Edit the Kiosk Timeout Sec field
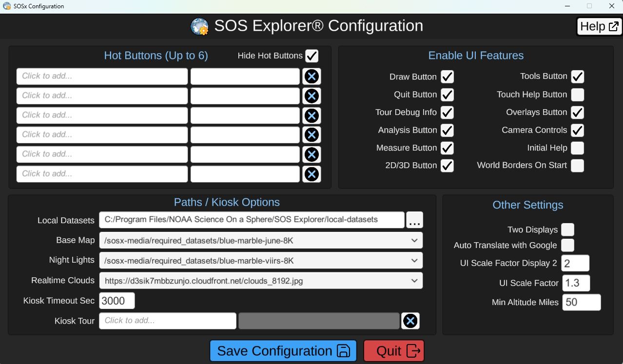Image resolution: width=623 pixels, height=364 pixels. click(117, 301)
